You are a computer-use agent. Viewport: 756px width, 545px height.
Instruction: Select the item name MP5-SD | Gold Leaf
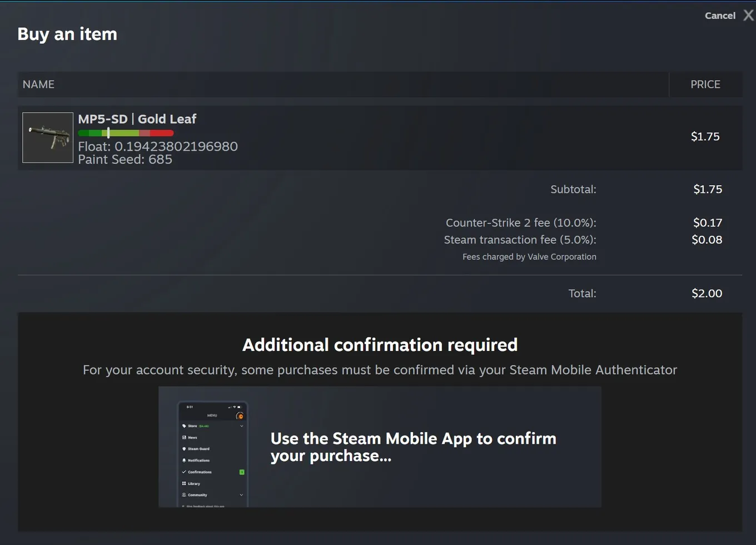(x=137, y=119)
